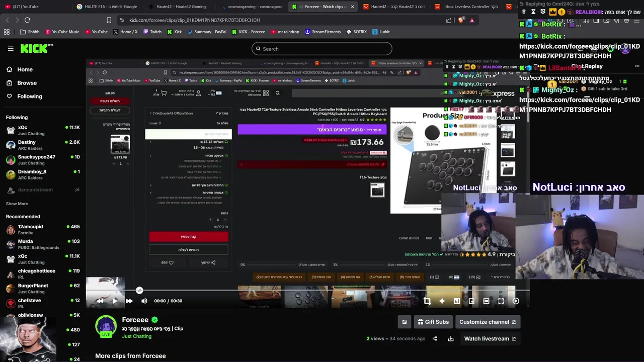
Task: Open Dreamboy_8 channel in sidebar
Action: 43,174
